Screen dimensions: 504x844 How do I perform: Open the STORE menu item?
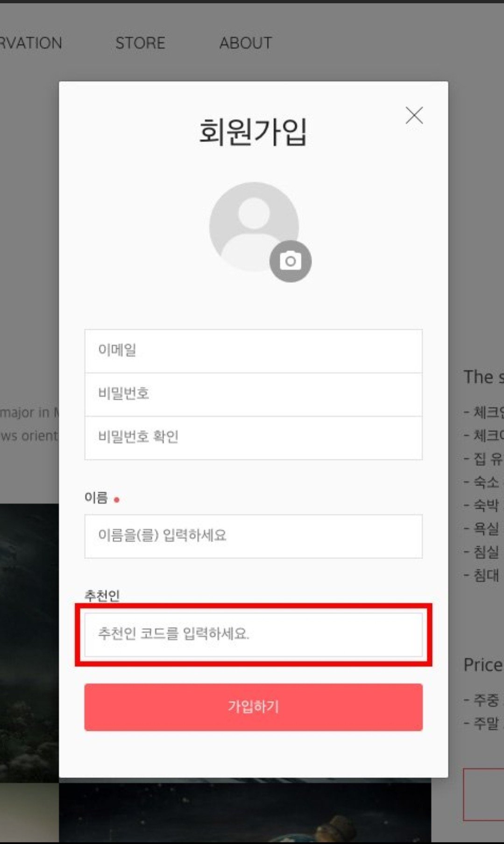140,43
